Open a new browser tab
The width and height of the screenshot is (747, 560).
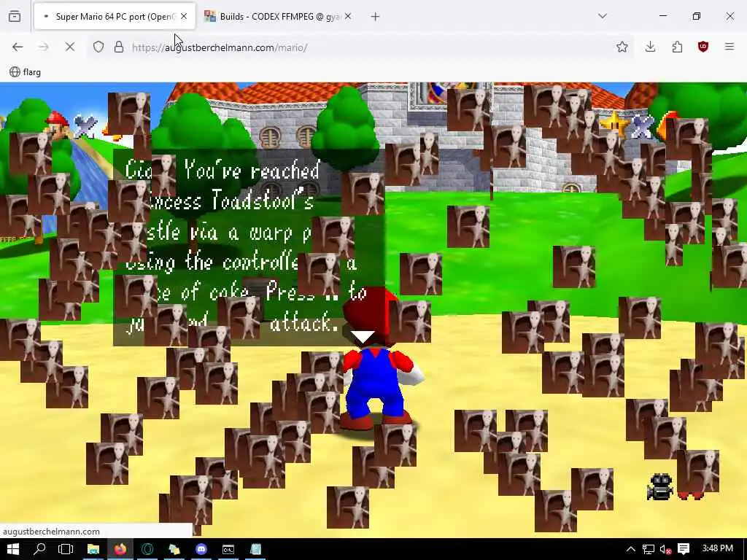coord(376,17)
